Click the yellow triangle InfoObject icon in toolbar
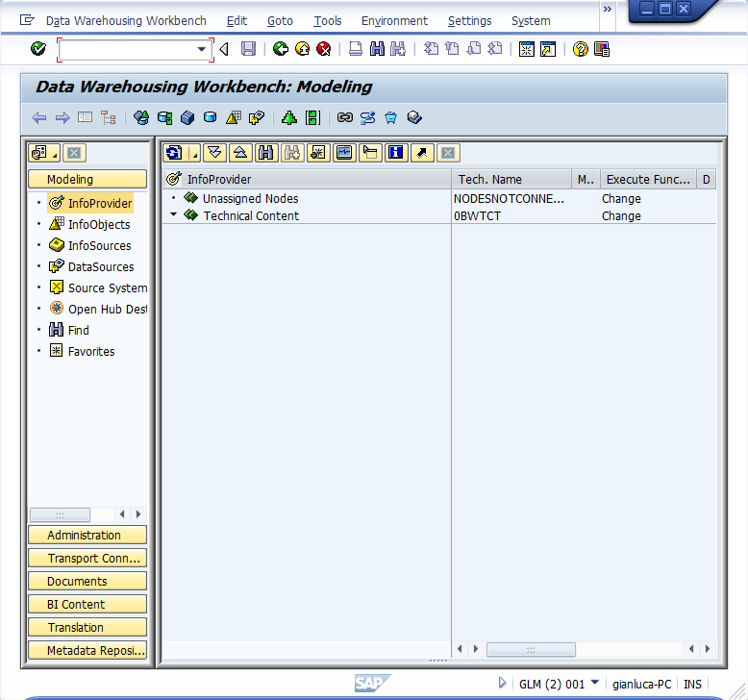 234,117
